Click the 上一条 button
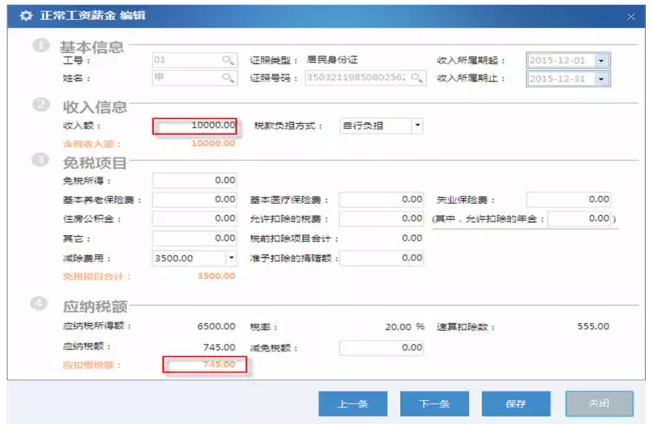Image resolution: width=652 pixels, height=429 pixels. (x=352, y=403)
